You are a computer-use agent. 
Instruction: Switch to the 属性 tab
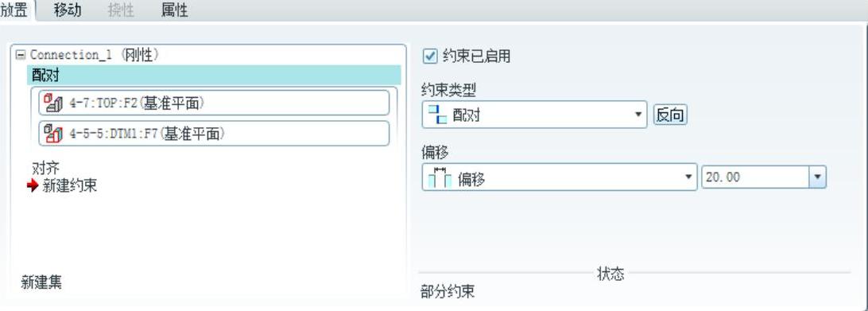(x=174, y=10)
